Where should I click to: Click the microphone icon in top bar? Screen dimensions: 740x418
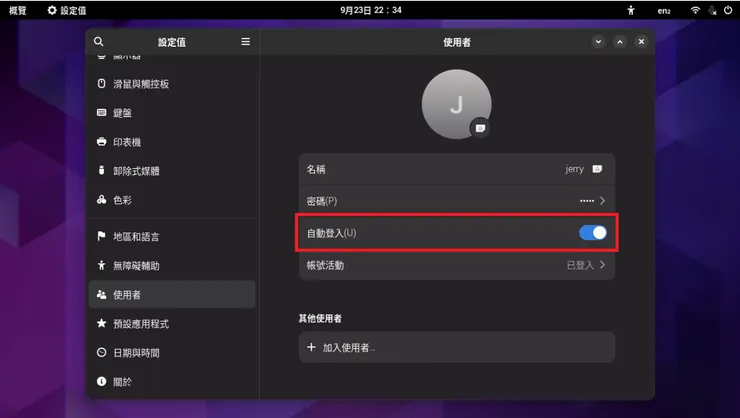click(x=712, y=10)
